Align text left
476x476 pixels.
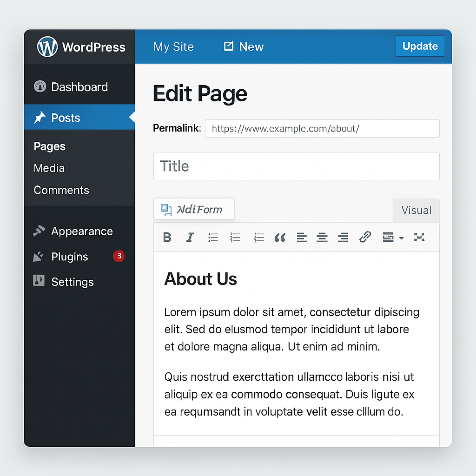coord(302,237)
